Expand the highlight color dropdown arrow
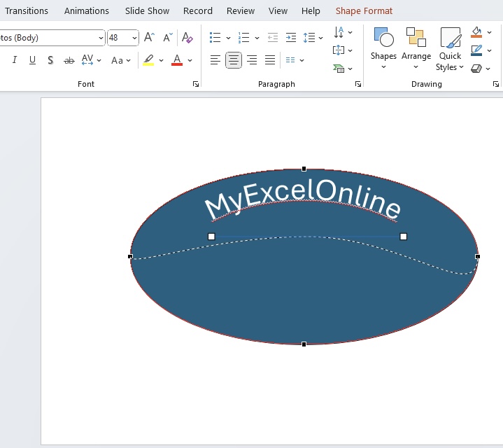Screen dimensions: 503x448 pyautogui.click(x=161, y=60)
